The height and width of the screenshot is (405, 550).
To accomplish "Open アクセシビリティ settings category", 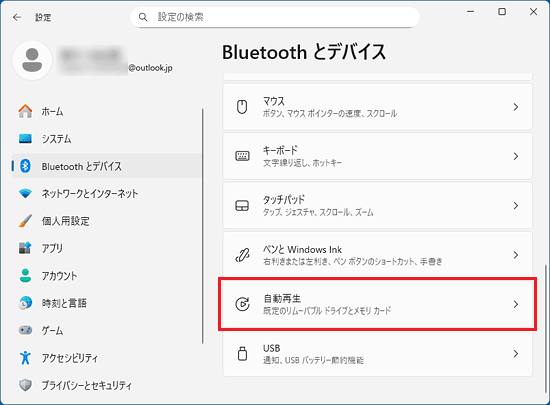I will point(106,358).
